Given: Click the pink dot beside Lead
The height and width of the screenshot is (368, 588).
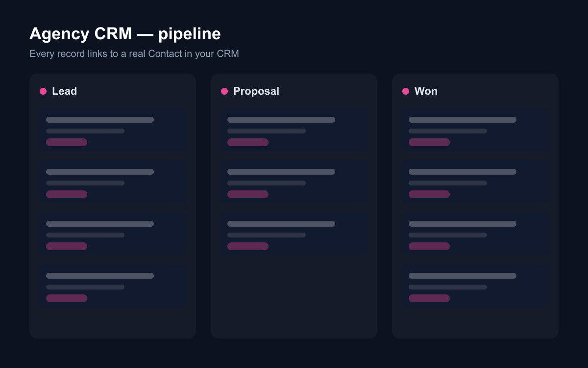Looking at the screenshot, I should (43, 91).
